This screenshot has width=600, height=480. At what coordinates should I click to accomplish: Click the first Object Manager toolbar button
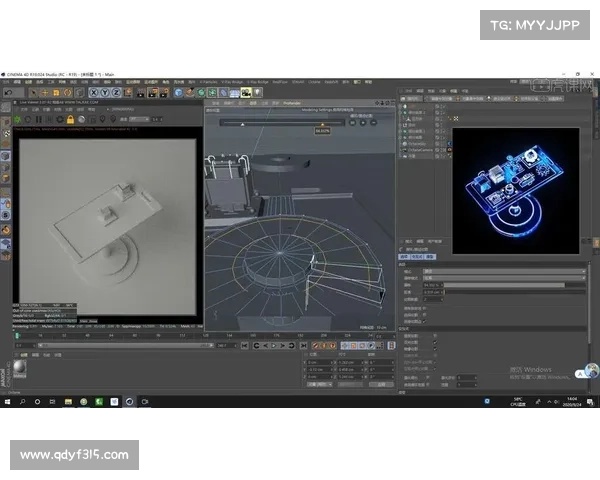(411, 99)
